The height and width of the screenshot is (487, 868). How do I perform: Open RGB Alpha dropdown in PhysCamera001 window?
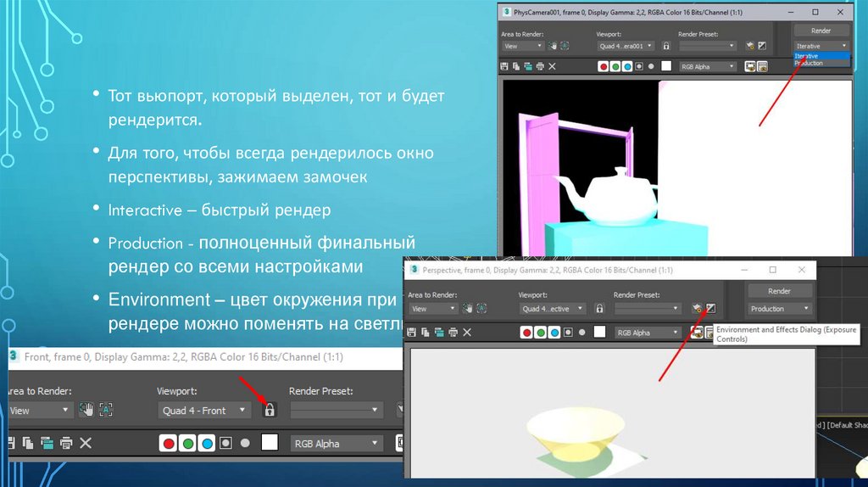(x=708, y=66)
